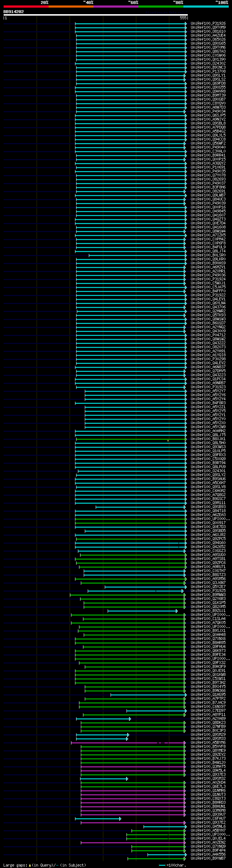
Task: Select the UniRef100_O49845 label
Action: point(208,211)
